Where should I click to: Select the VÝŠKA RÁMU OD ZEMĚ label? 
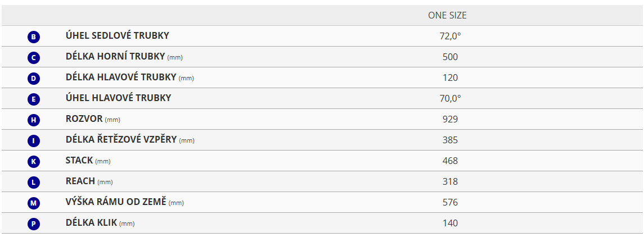click(x=116, y=202)
